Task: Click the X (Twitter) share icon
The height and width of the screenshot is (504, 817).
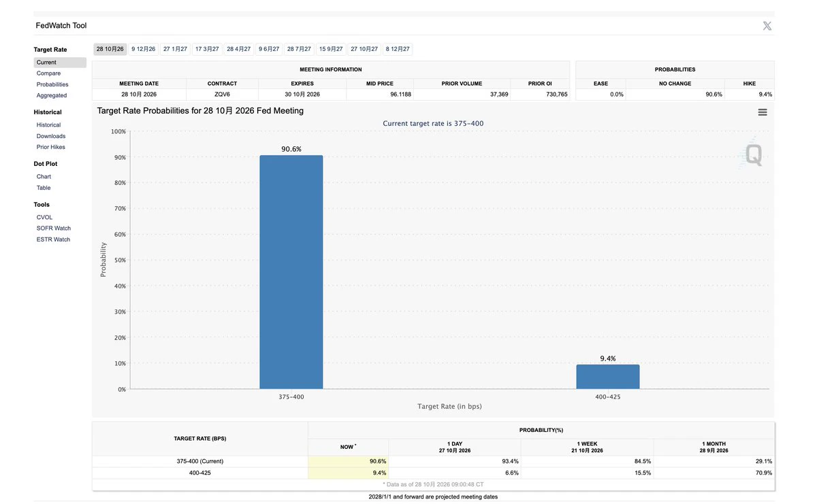Action: pos(767,26)
